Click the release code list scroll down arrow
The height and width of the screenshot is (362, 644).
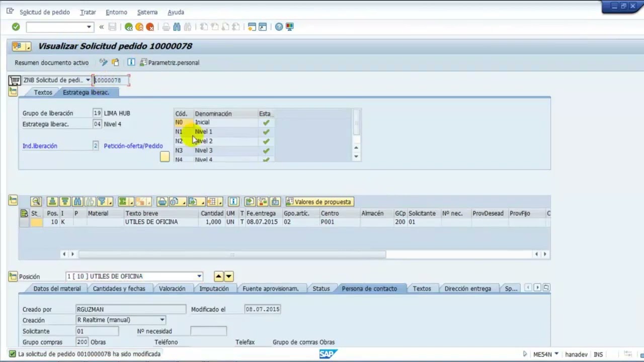pyautogui.click(x=356, y=156)
